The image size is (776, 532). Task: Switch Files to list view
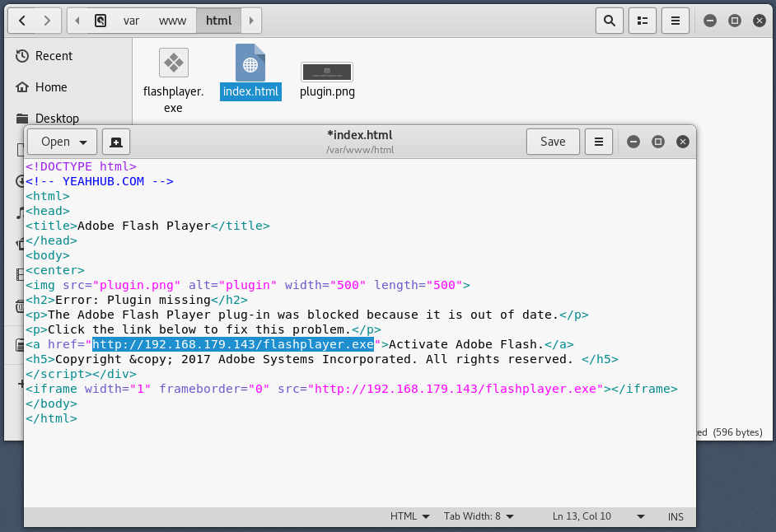pyautogui.click(x=643, y=21)
